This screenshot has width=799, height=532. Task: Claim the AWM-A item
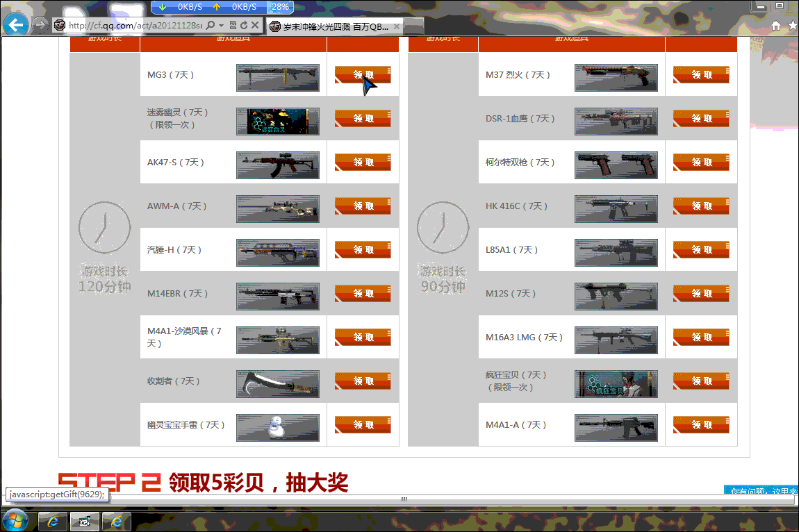363,206
